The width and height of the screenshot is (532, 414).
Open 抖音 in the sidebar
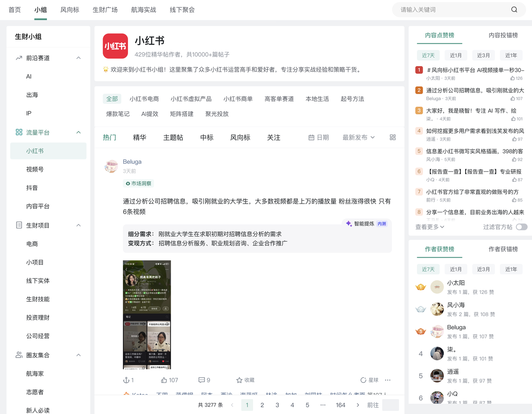tap(32, 188)
